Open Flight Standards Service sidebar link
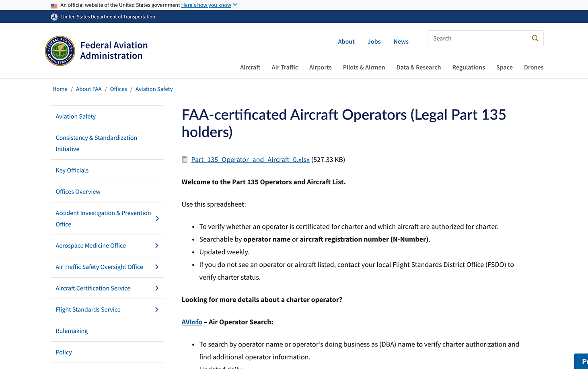This screenshot has width=588, height=369. (88, 309)
